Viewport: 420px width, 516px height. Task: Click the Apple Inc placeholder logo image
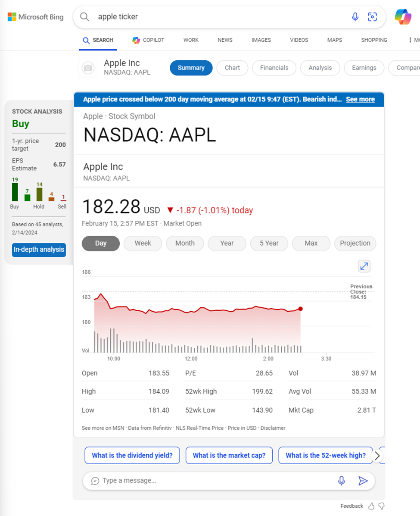coord(88,68)
